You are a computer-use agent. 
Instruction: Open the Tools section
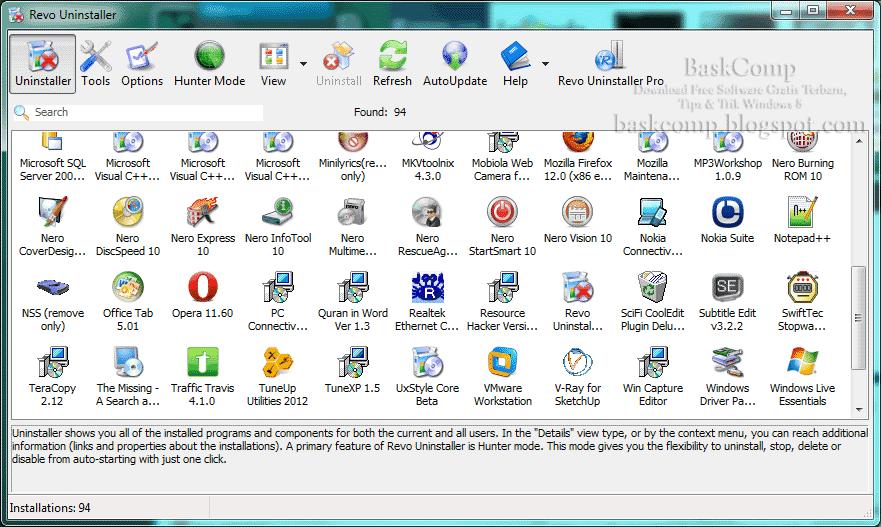96,63
